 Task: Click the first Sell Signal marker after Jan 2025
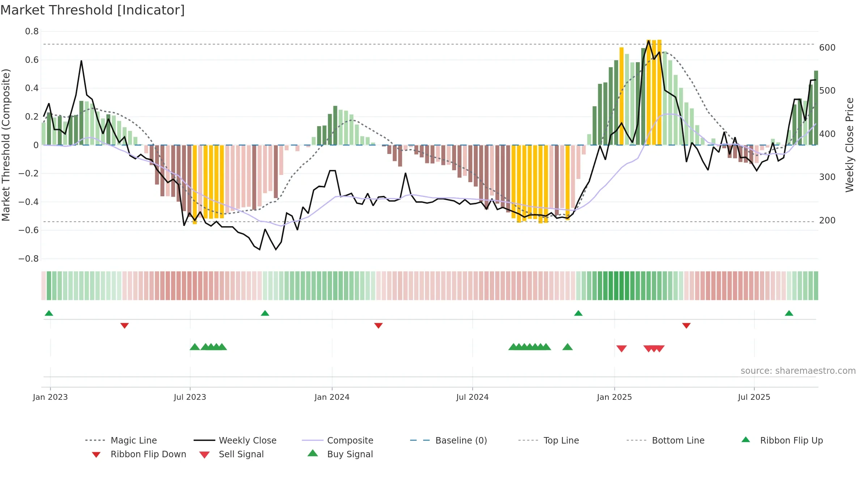click(621, 348)
